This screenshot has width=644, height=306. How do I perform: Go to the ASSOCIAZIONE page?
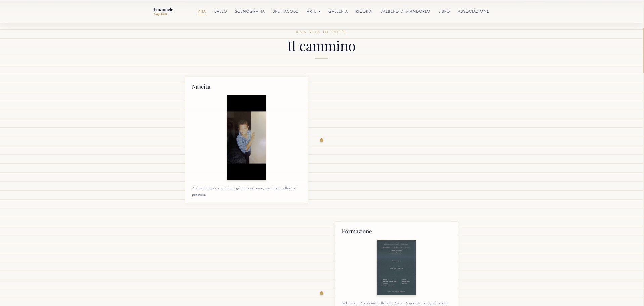tap(473, 11)
